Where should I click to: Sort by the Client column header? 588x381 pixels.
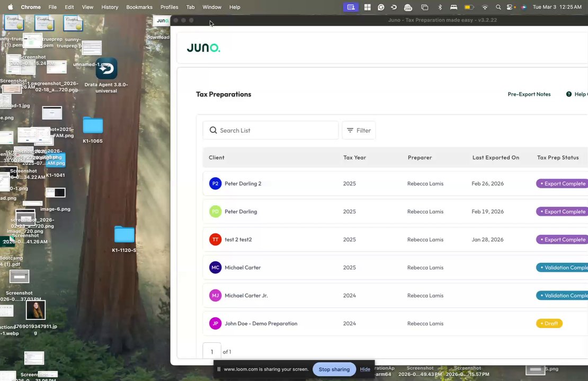tap(216, 157)
